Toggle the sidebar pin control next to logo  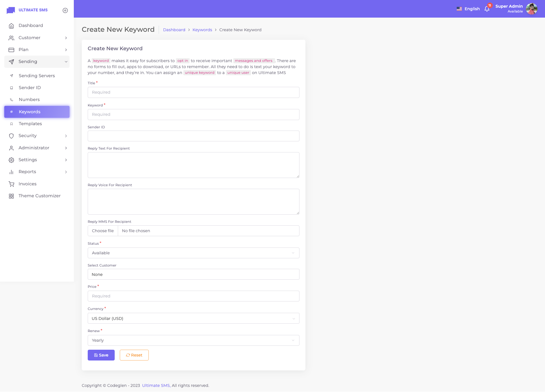[x=65, y=10]
